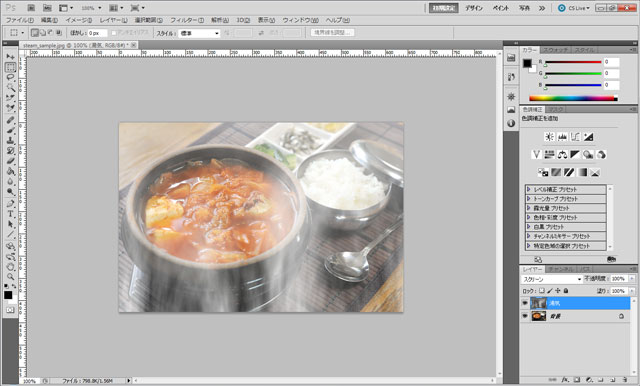Image resolution: width=640 pixels, height=386 pixels.
Task: Switch to the デザイン workspace
Action: point(474,8)
